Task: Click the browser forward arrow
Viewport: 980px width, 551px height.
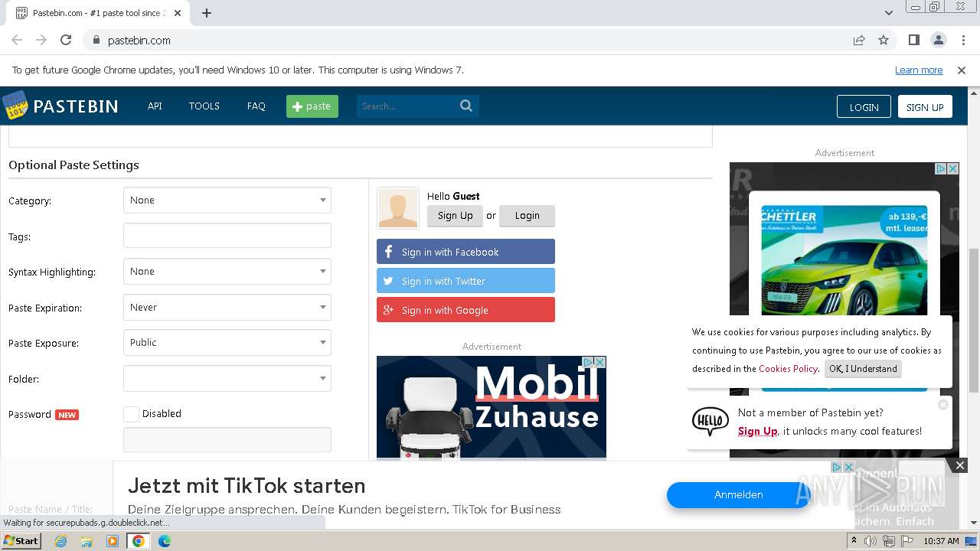Action: point(41,40)
